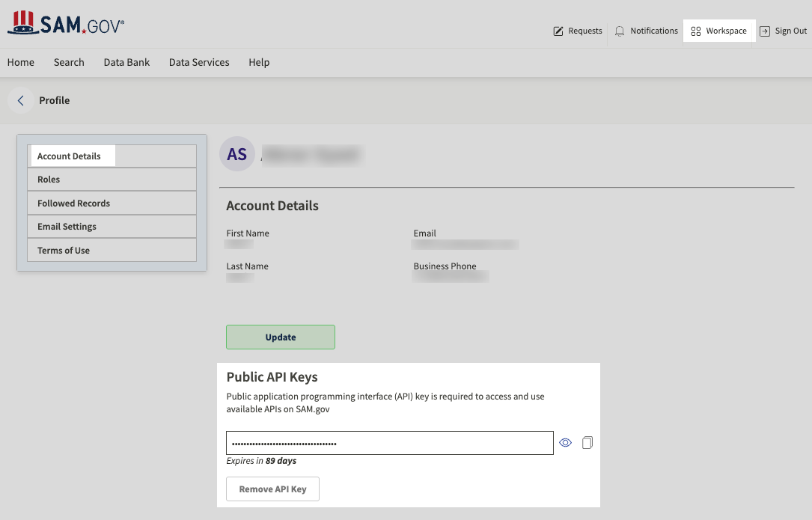
Task: Select Terms of Use in sidebar
Action: pos(112,250)
